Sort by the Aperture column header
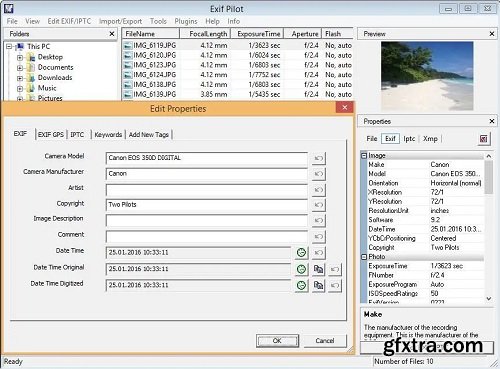 tap(303, 34)
